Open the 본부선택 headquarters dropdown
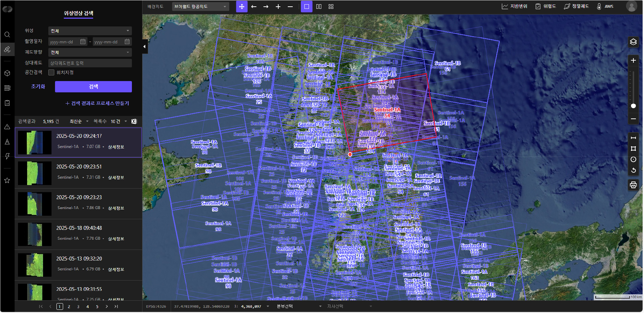Image resolution: width=644 pixels, height=313 pixels. pos(299,306)
